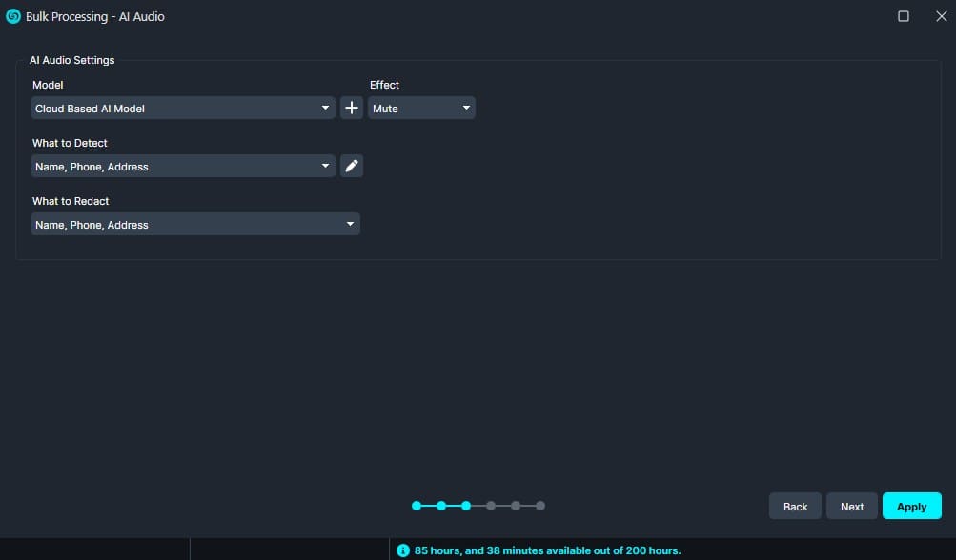This screenshot has height=560, width=956.
Task: Click the What to Detect dropdown arrow
Action: point(324,166)
